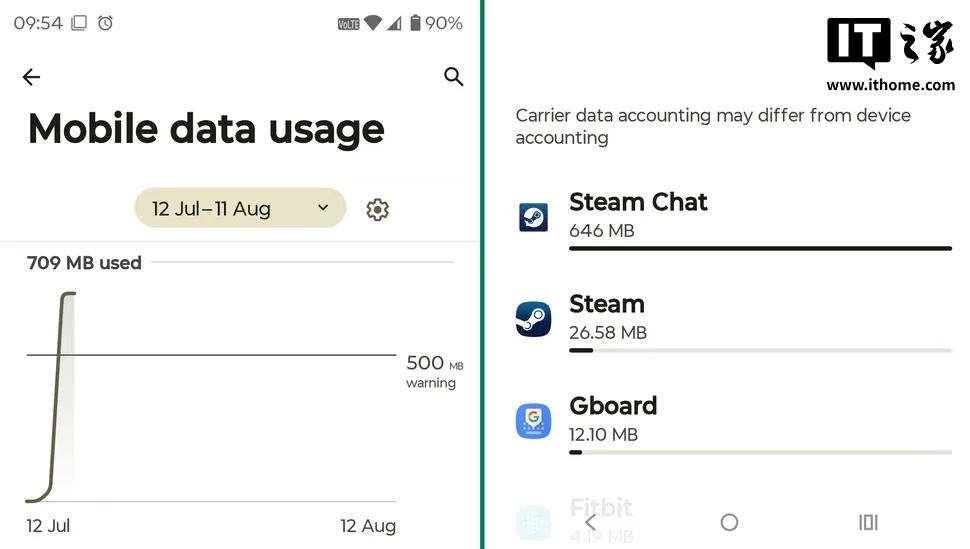Tap the back arrow icon

31,77
